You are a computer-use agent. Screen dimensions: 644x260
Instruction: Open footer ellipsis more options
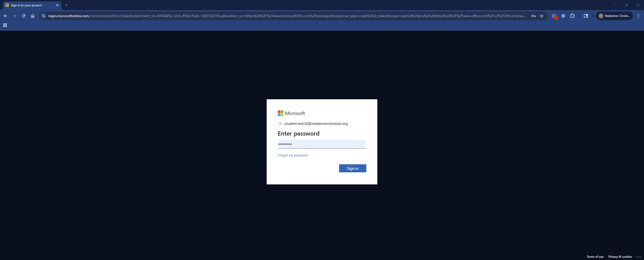(639, 257)
